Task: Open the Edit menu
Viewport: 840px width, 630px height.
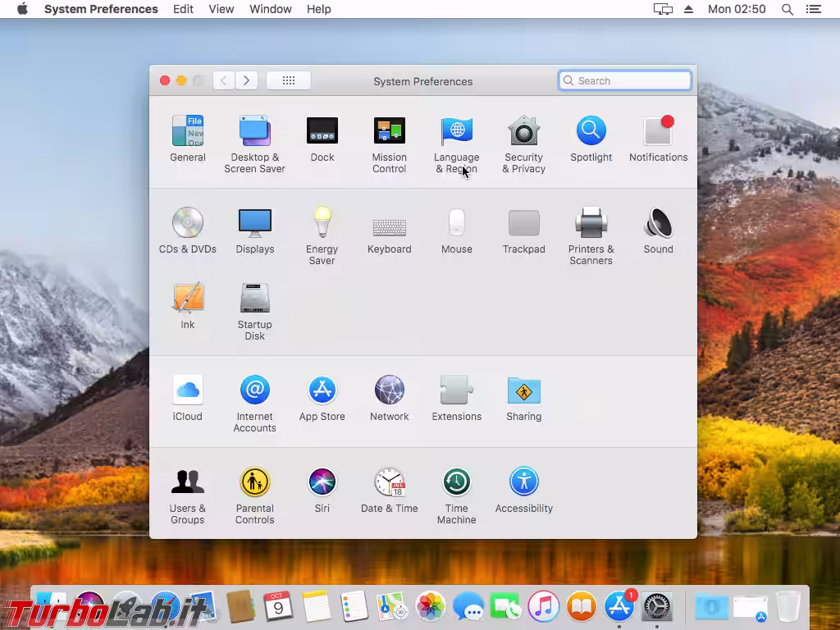Action: 183,9
